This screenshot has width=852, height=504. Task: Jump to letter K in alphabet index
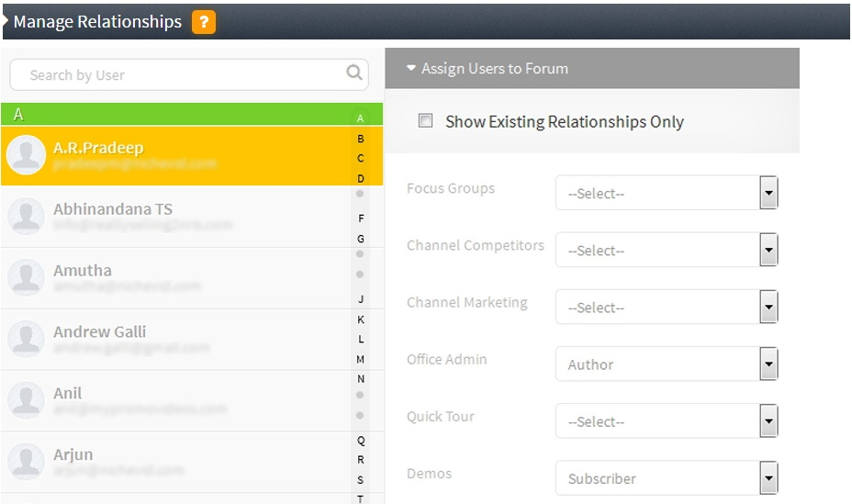[361, 319]
